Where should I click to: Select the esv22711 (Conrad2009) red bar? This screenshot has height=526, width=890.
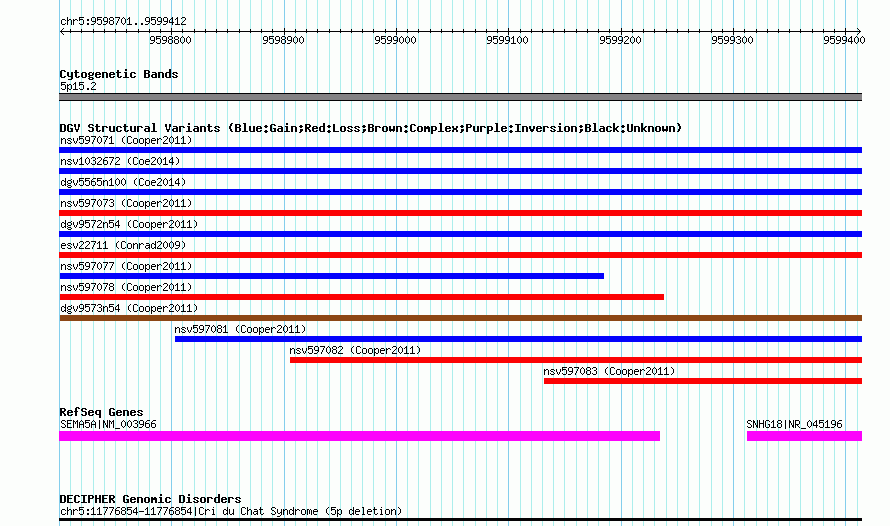coord(460,255)
